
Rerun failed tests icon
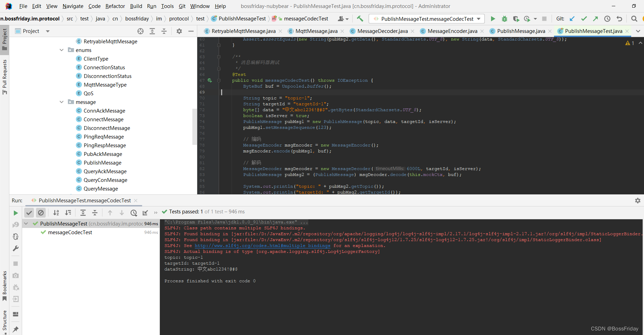(x=16, y=224)
